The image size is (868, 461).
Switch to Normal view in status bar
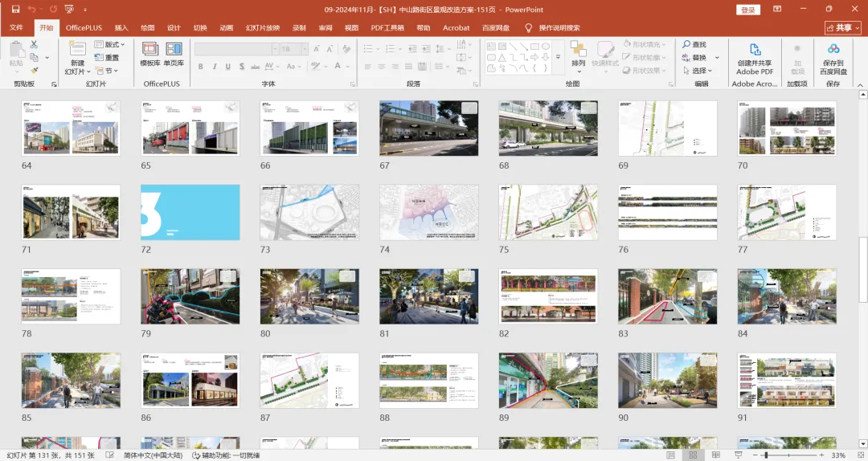(670, 455)
